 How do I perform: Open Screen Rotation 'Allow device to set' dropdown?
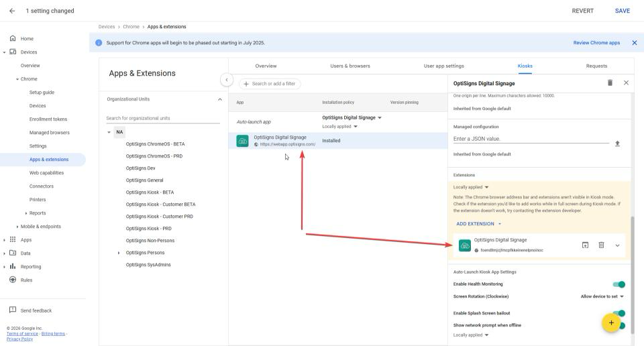tap(602, 296)
